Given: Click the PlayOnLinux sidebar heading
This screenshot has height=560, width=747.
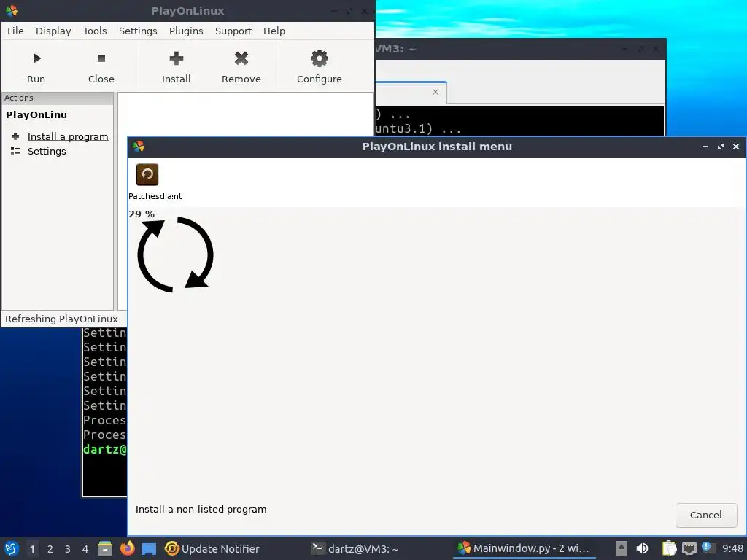Looking at the screenshot, I should click(x=36, y=114).
